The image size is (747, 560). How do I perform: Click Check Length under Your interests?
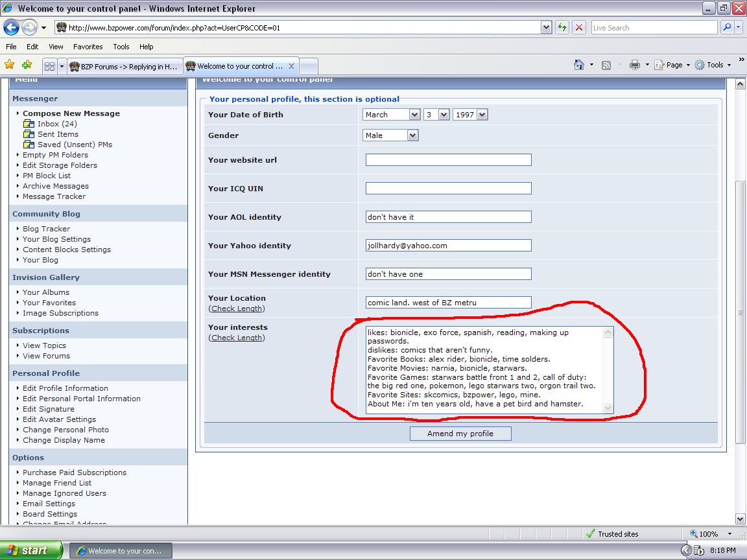237,338
